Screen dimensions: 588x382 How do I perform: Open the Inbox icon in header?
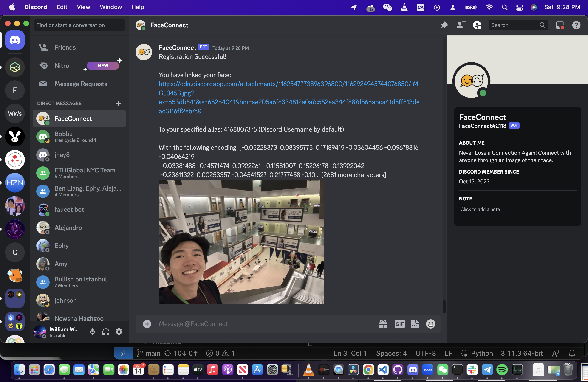[560, 25]
